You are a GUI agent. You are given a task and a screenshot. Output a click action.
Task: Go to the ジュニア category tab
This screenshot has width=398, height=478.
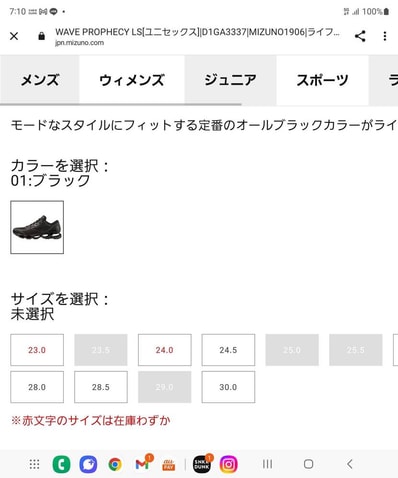pos(230,80)
